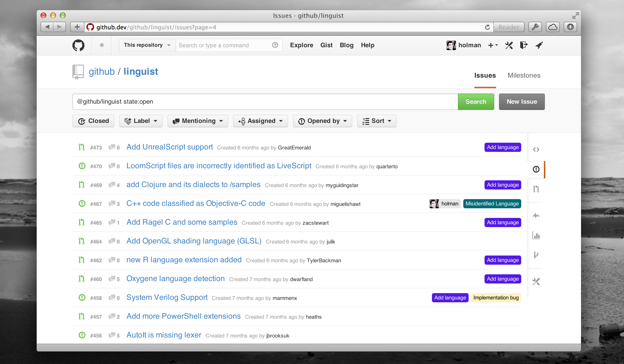Toggle the Mentioning filter
This screenshot has width=624, height=364.
[197, 121]
